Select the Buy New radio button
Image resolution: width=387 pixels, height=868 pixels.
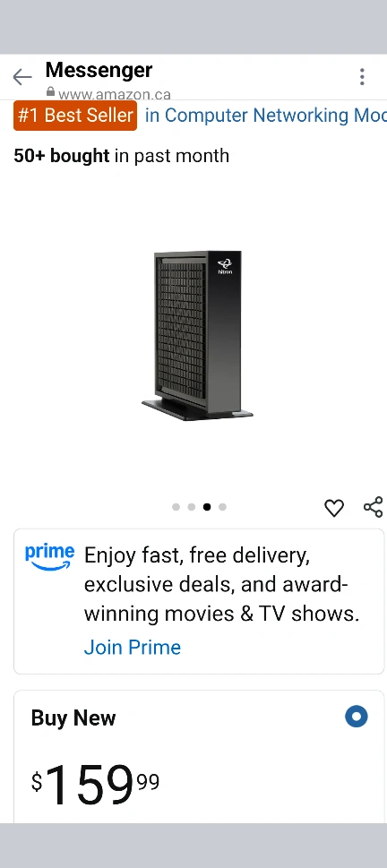pos(356,717)
